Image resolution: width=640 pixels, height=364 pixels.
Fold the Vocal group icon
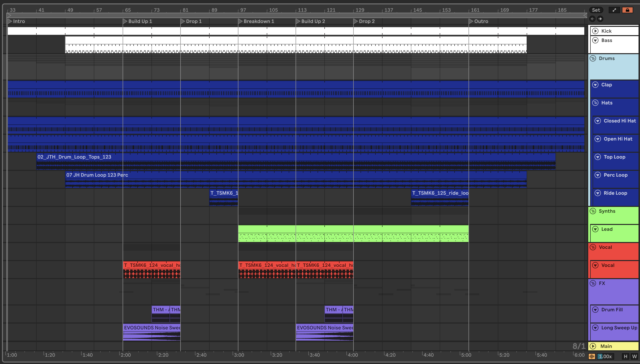pos(593,247)
